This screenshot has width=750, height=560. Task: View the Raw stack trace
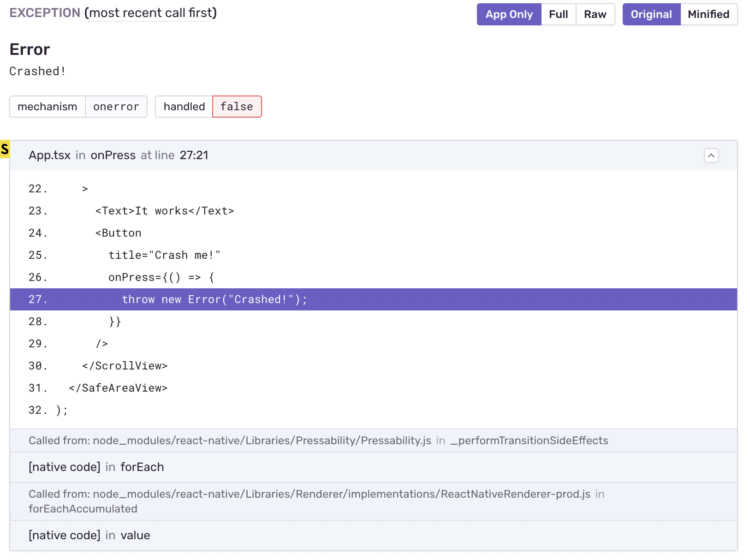(x=595, y=14)
